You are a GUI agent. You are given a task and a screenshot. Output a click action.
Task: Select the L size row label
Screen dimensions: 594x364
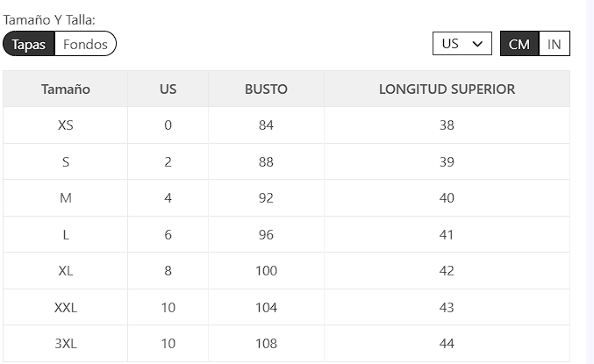[66, 235]
